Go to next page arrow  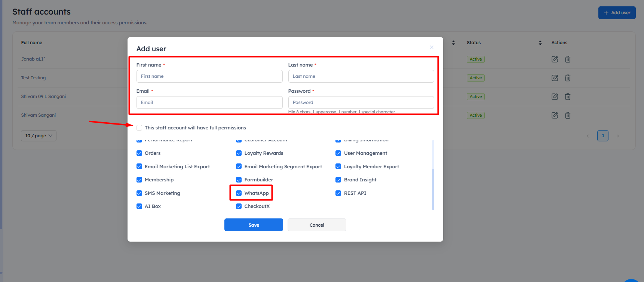coord(617,136)
